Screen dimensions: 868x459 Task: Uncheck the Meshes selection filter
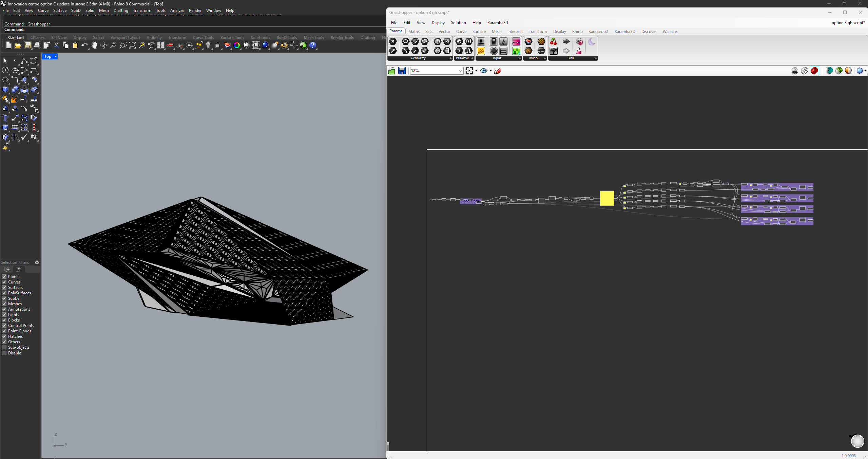4,304
